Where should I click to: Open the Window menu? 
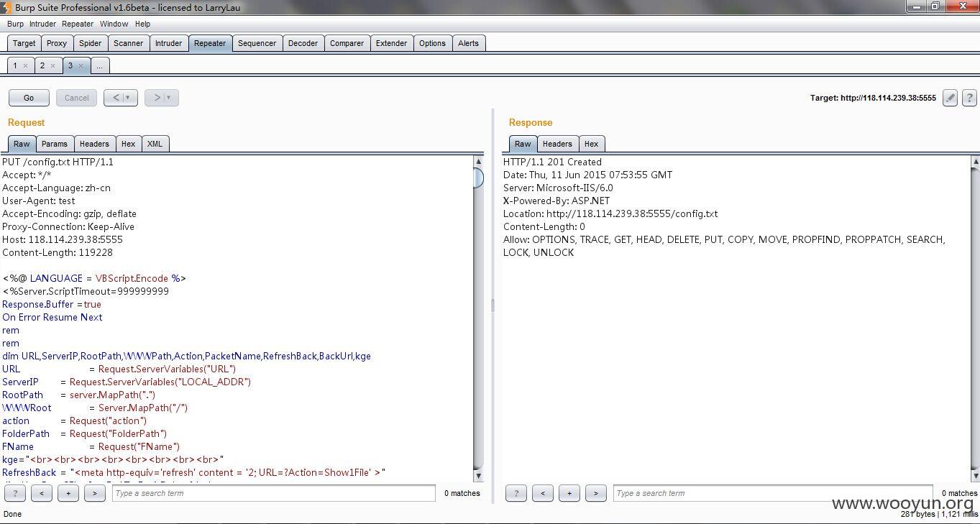(114, 24)
